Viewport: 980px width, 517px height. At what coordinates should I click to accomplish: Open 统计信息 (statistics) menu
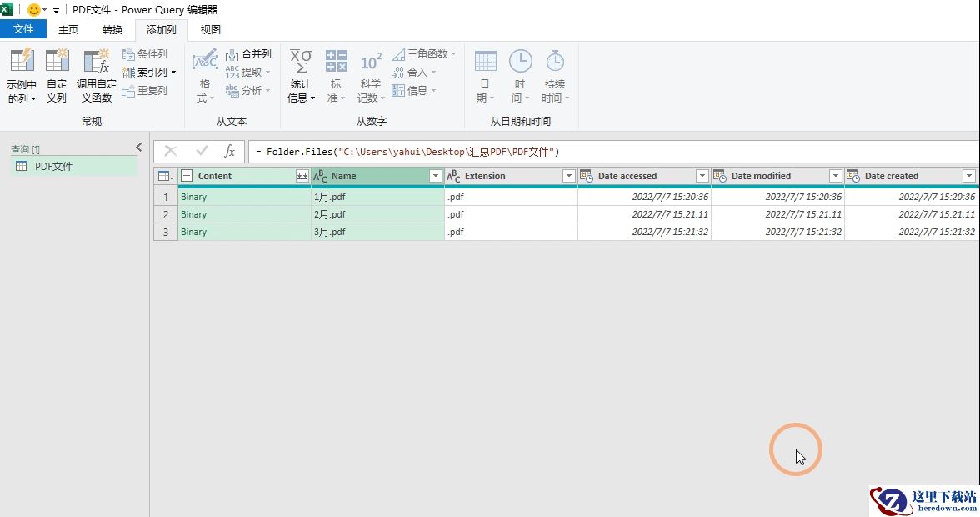click(x=302, y=76)
